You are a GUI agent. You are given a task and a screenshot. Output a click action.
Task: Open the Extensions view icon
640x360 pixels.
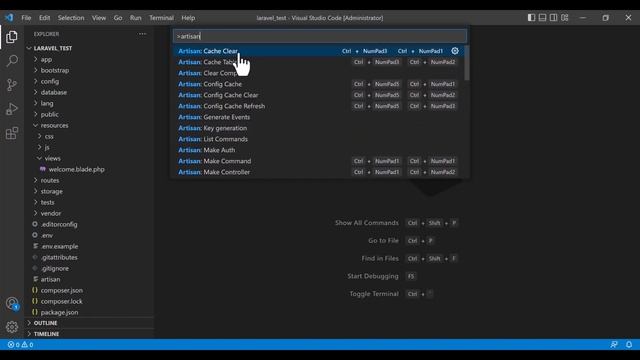click(x=12, y=133)
